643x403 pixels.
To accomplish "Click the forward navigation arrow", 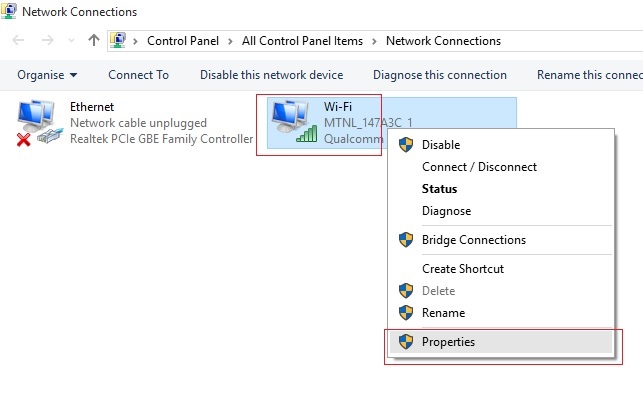I will pyautogui.click(x=48, y=40).
